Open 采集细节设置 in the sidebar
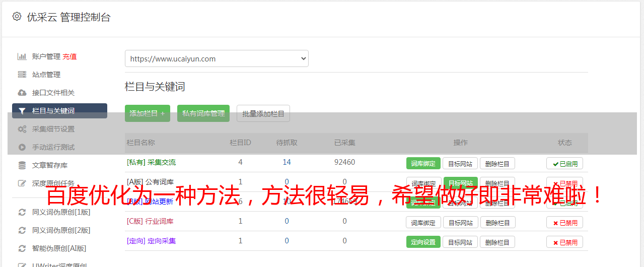Image resolution: width=644 pixels, height=267 pixels. coord(53,129)
